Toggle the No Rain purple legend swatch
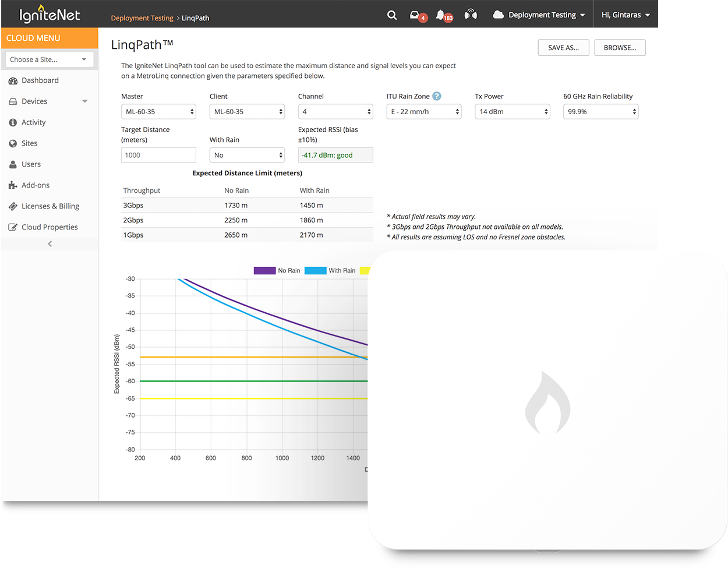This screenshot has width=728, height=569. pos(264,270)
